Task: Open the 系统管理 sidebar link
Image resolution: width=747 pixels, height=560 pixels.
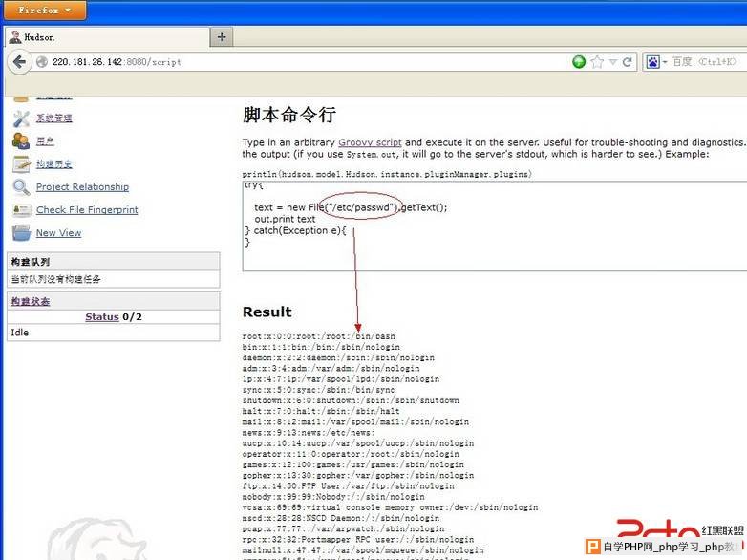Action: [54, 118]
